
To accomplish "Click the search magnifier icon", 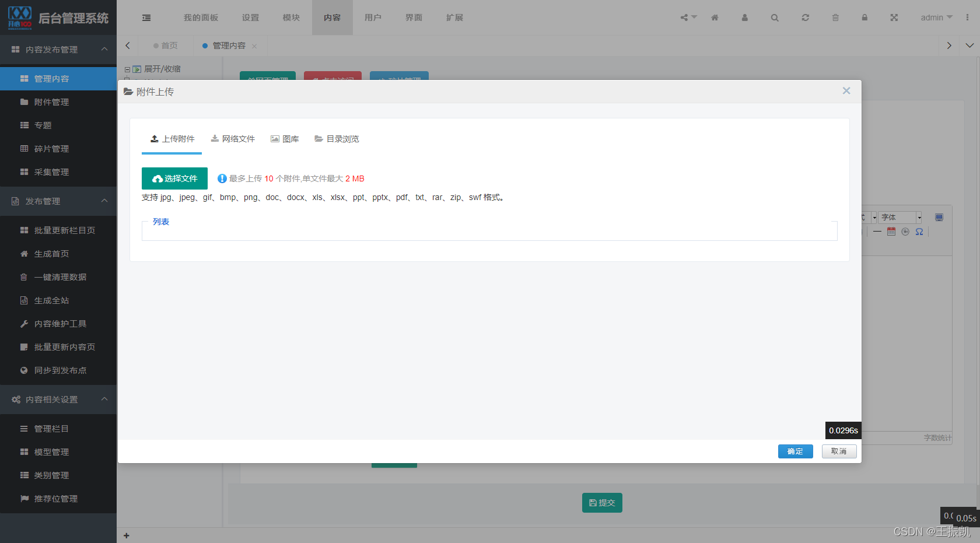I will (775, 17).
